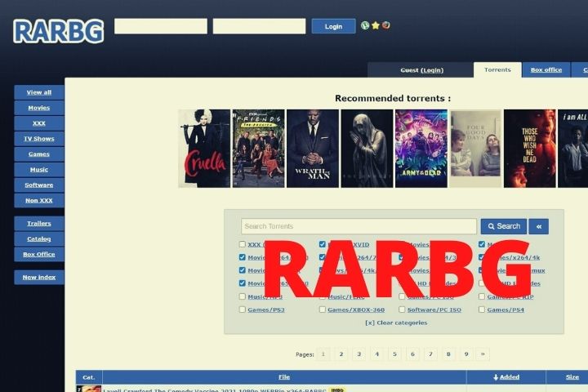This screenshot has width=588, height=392.
Task: Open the Games/PS4 category link
Action: click(x=506, y=310)
